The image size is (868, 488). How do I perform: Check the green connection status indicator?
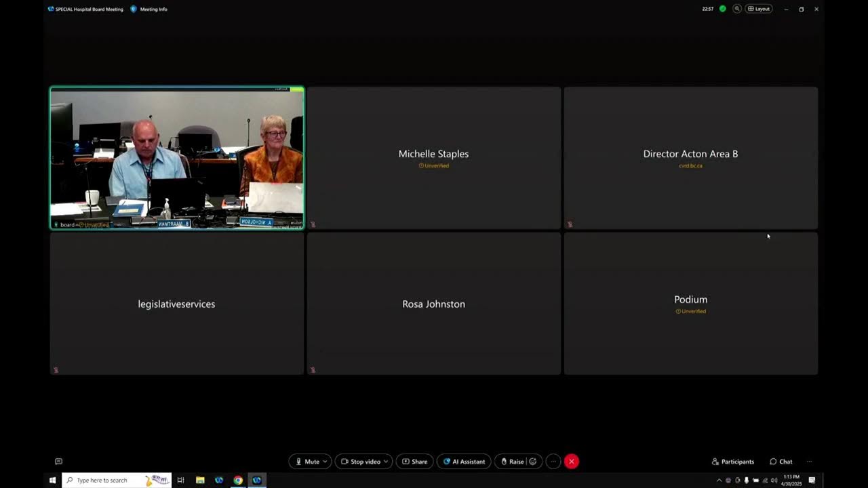point(723,9)
